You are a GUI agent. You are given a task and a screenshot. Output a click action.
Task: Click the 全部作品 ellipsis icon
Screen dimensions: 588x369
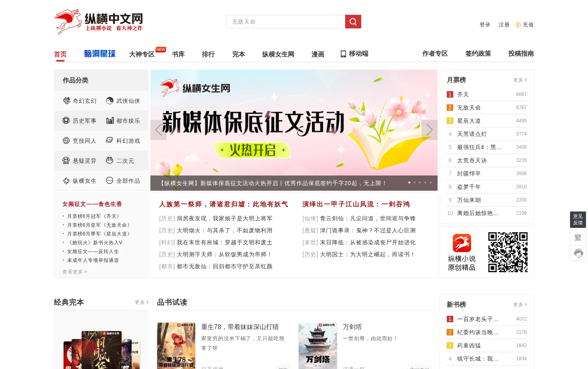point(110,180)
